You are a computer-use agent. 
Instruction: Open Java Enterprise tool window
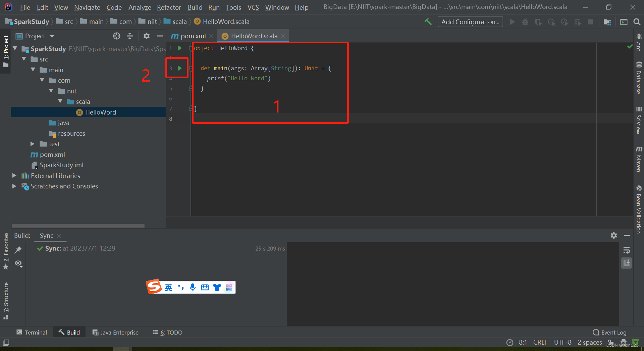tap(115, 332)
